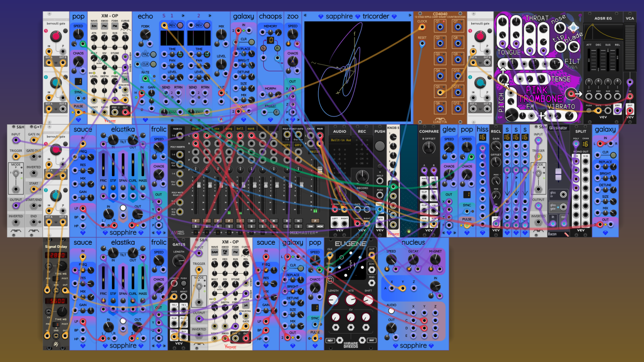The image size is (644, 362).
Task: Click the hiss channel count display
Action: [x=483, y=137]
